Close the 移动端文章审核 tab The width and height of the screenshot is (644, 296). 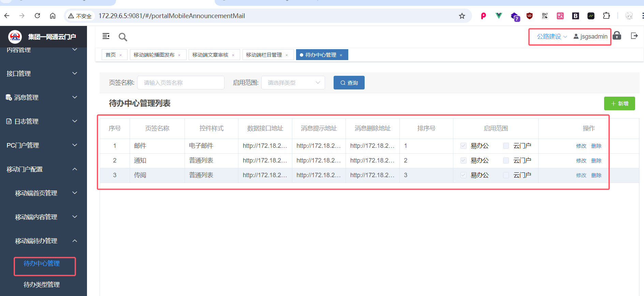233,55
